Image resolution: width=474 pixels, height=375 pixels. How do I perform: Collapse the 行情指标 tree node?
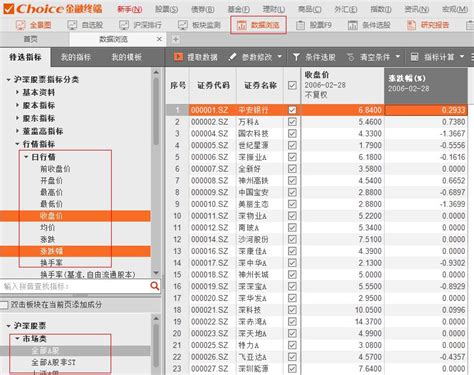(x=17, y=144)
